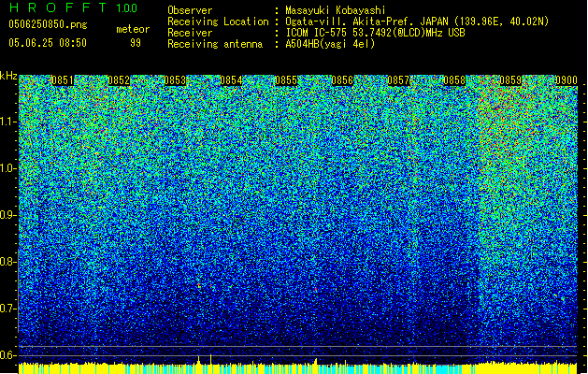
Task: Select the A504HB(yagi 4el) antenna text
Action: coord(330,44)
